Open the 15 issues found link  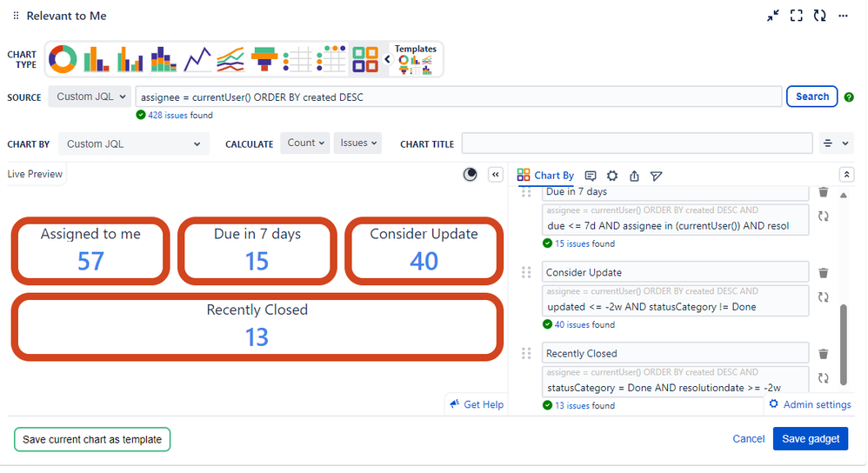(573, 243)
